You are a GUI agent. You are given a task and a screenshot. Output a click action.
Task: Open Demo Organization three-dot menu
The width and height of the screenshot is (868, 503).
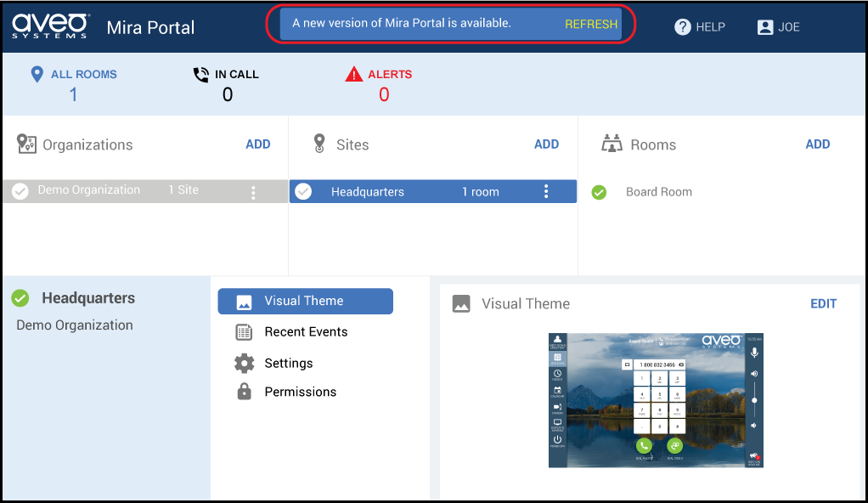point(253,193)
